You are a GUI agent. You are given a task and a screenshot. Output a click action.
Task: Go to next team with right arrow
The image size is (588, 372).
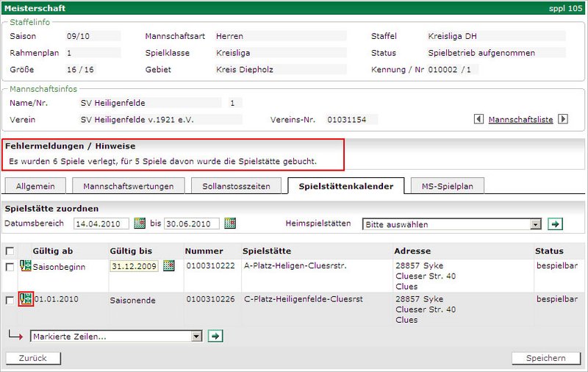click(x=563, y=119)
